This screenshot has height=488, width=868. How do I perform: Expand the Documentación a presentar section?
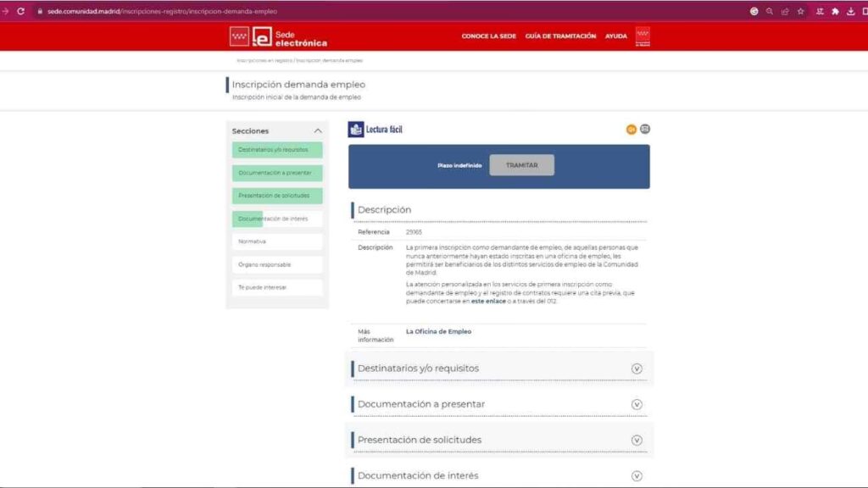pyautogui.click(x=637, y=404)
